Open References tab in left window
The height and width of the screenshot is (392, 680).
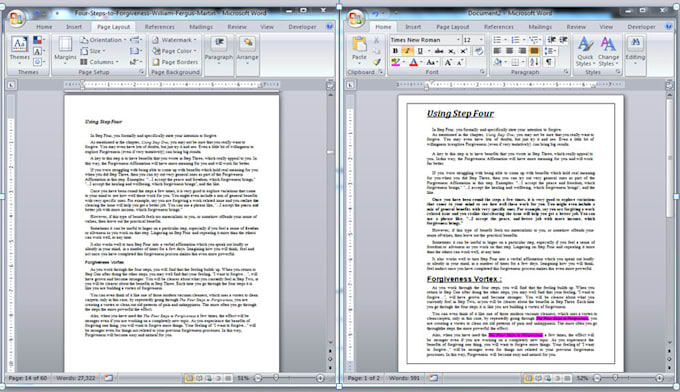(x=160, y=27)
